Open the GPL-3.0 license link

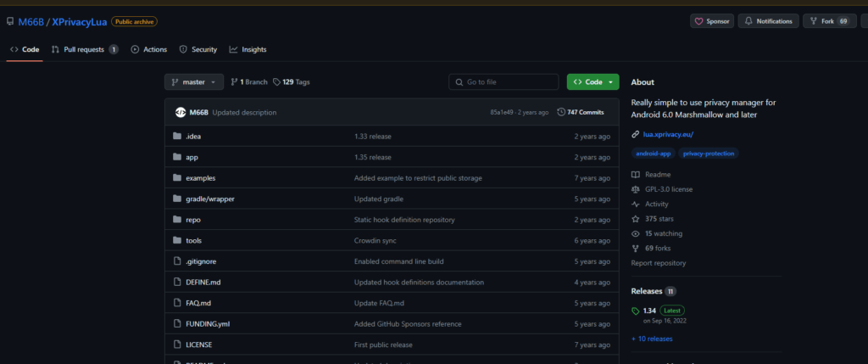[x=662, y=189]
